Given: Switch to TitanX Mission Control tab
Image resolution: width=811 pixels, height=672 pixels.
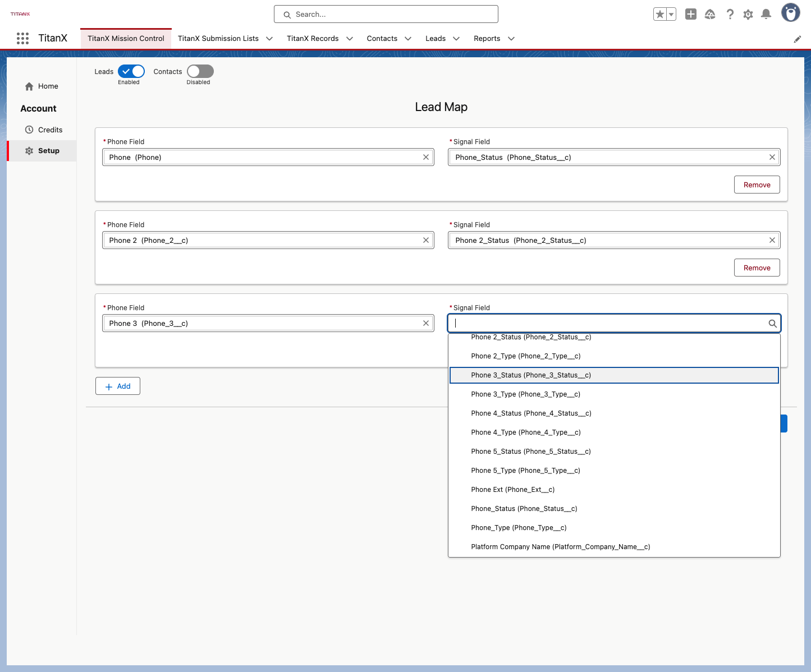Looking at the screenshot, I should 126,39.
